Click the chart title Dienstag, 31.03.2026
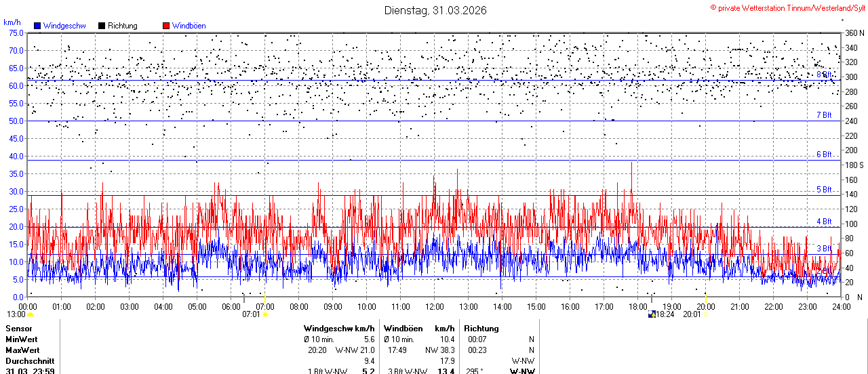The width and height of the screenshot is (868, 374). click(x=435, y=10)
